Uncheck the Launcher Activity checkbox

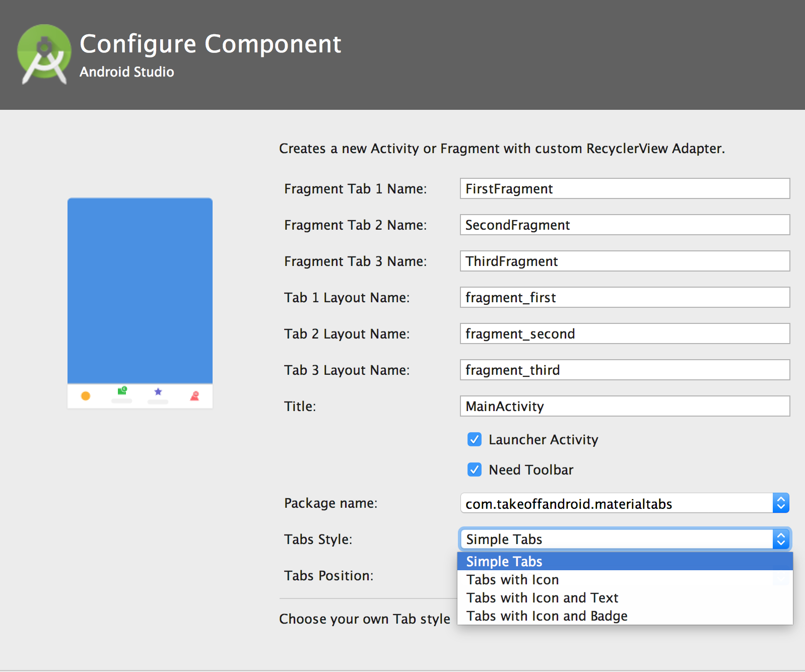475,440
